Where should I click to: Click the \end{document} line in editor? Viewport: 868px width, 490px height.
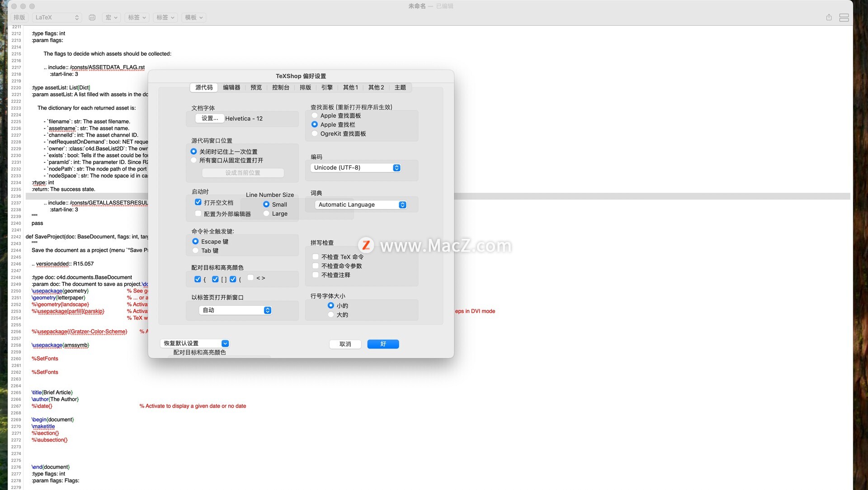pyautogui.click(x=50, y=467)
